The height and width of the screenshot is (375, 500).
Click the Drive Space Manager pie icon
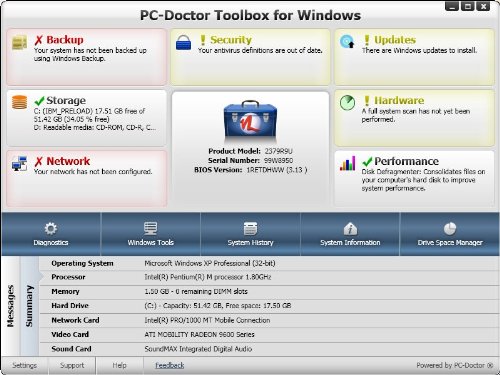450,229
